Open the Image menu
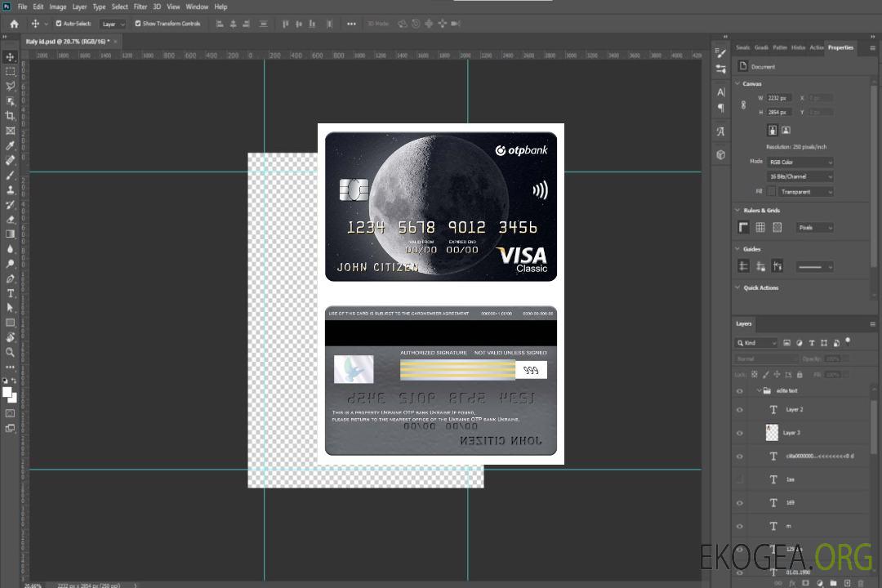Viewport: 882px width, 588px height. point(57,7)
